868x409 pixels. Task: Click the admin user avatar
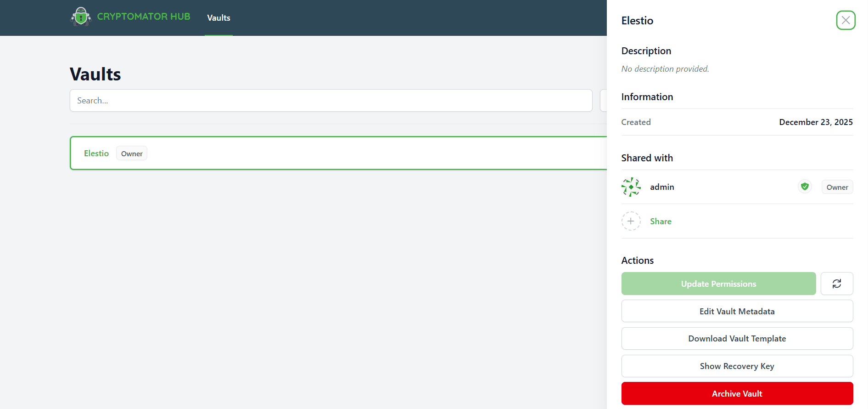coord(631,187)
